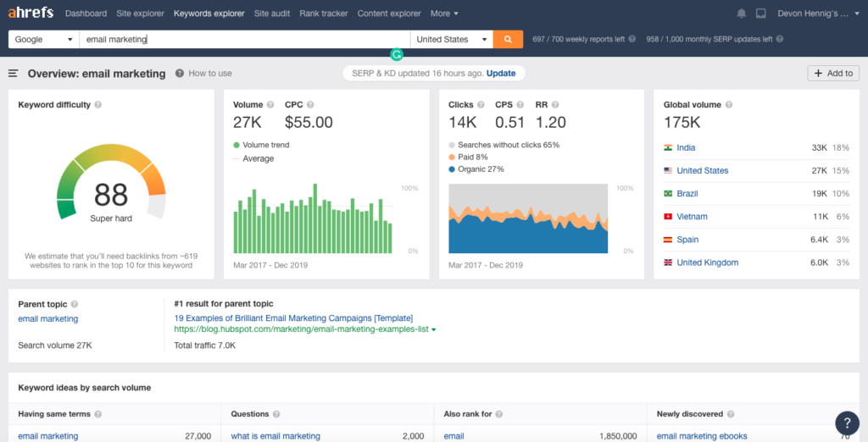Screen dimensions: 868x442
Task: Click the monitor icon in top bar
Action: point(760,14)
